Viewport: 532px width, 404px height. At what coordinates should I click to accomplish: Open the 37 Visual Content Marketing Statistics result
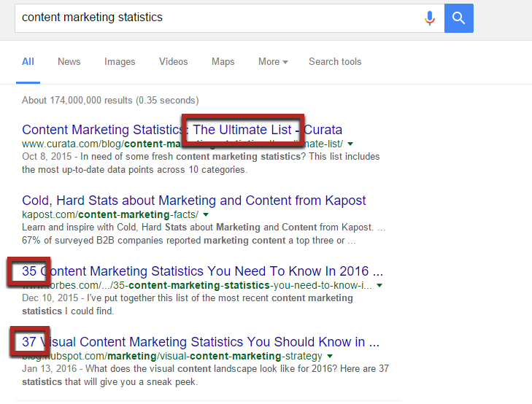click(201, 342)
